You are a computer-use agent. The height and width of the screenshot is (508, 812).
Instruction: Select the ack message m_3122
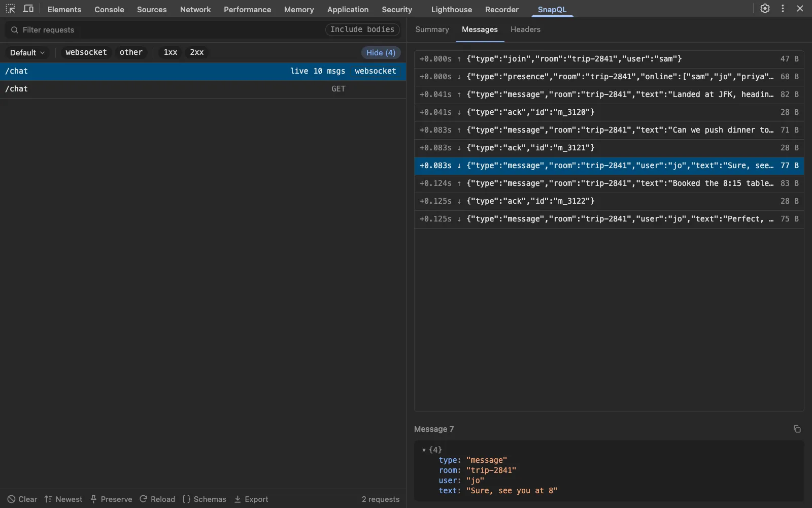pyautogui.click(x=609, y=201)
